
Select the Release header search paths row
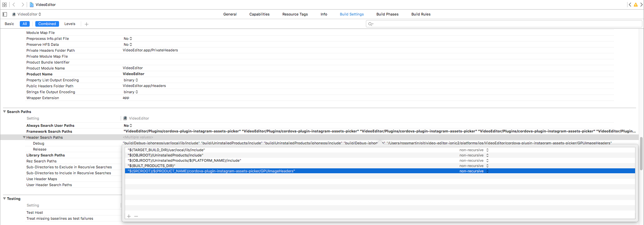pos(40,149)
